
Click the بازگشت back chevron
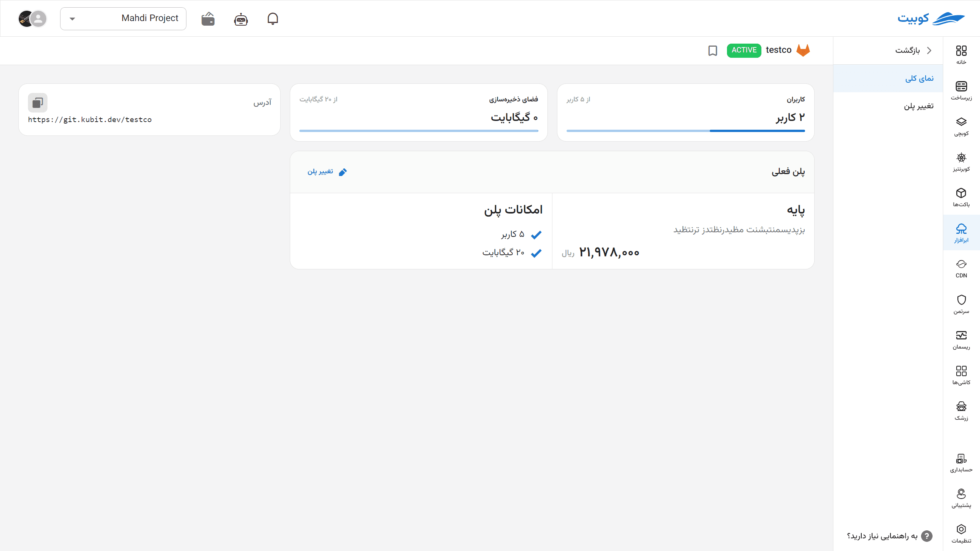[929, 51]
